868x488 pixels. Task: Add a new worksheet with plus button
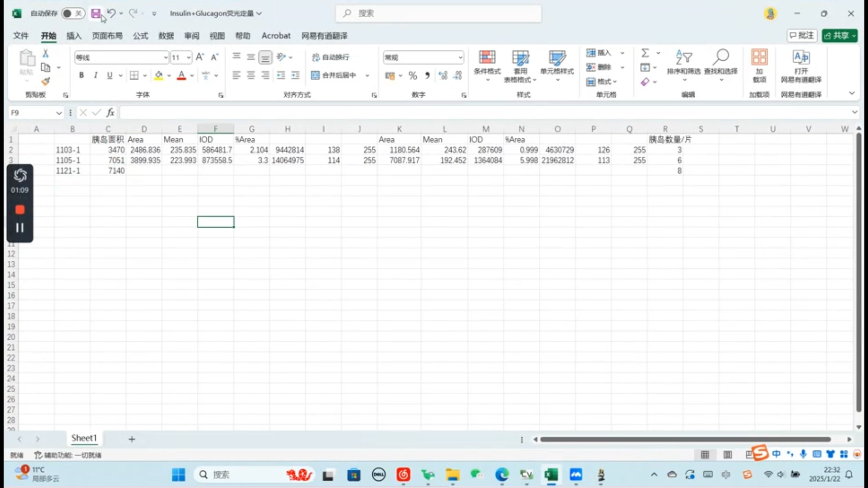pos(132,438)
